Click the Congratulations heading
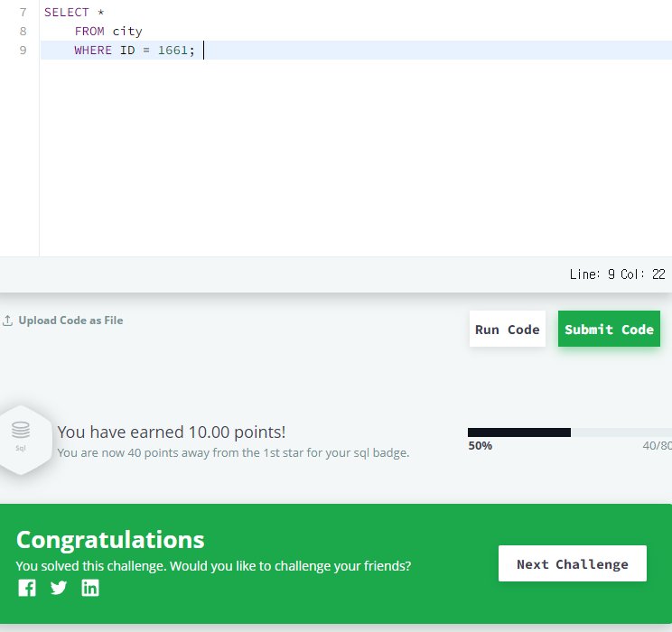This screenshot has height=632, width=672. [110, 539]
